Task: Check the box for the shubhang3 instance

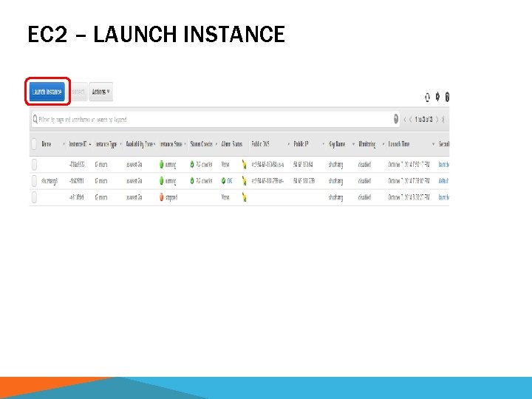Action: (x=34, y=181)
